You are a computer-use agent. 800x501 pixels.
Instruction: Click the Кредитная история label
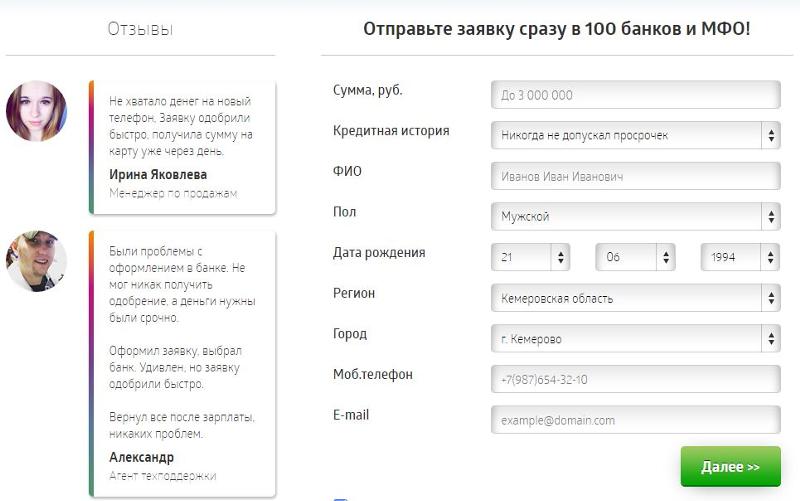pyautogui.click(x=391, y=131)
